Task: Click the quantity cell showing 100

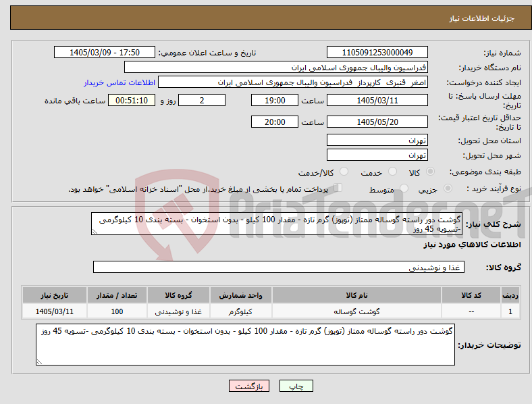Action: click(117, 311)
